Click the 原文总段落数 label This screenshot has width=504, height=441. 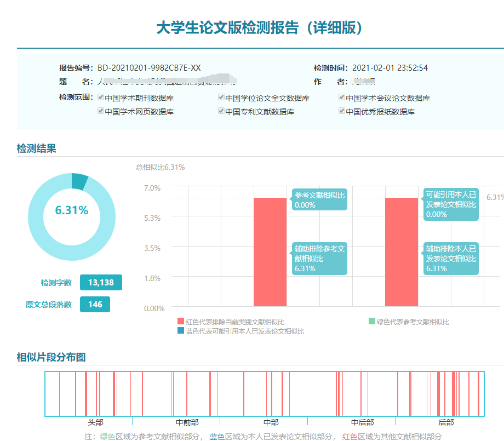tap(49, 305)
